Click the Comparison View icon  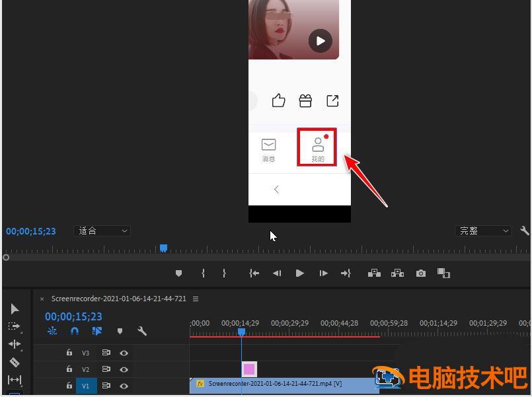[443, 273]
